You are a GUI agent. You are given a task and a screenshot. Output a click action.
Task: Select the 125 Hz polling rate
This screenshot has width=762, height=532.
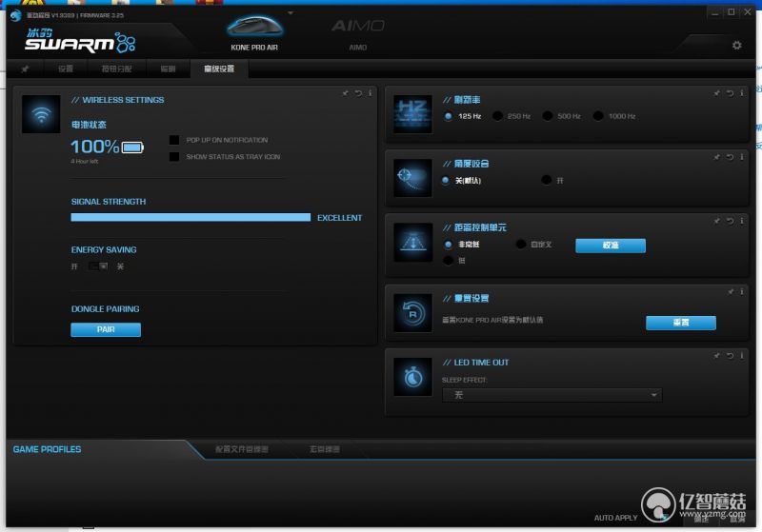[x=448, y=116]
